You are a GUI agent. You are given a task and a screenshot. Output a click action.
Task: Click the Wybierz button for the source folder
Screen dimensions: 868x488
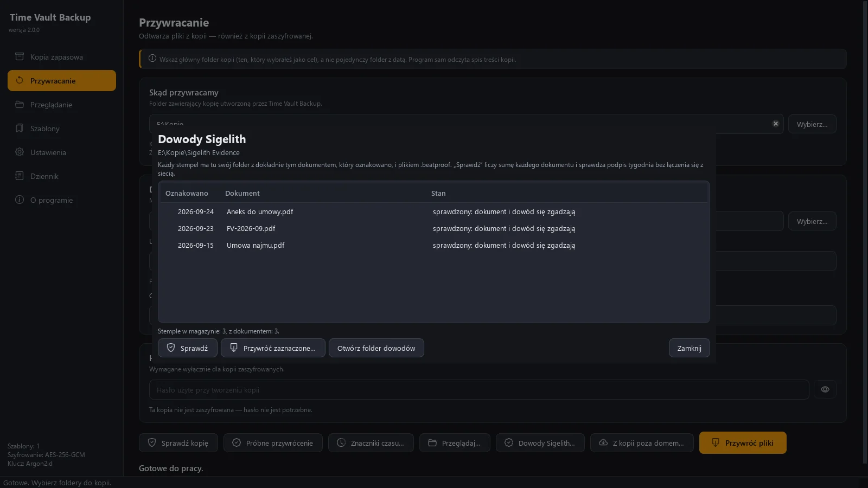(812, 124)
